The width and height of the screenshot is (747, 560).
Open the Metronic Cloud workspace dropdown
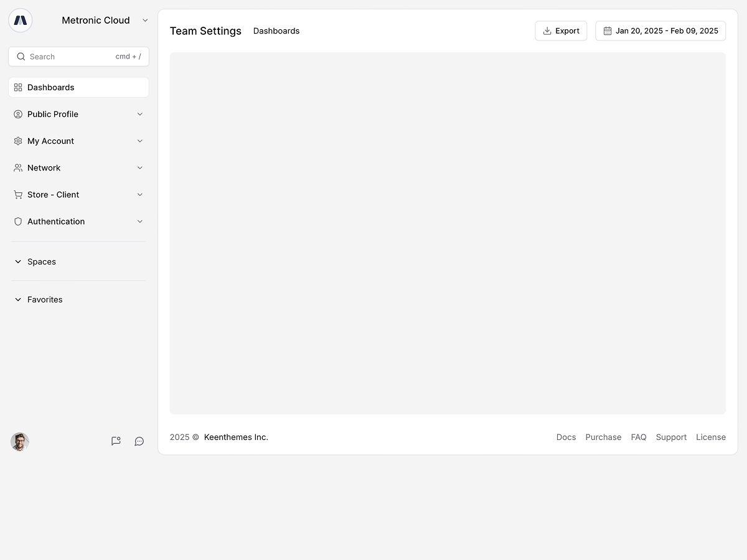[145, 21]
